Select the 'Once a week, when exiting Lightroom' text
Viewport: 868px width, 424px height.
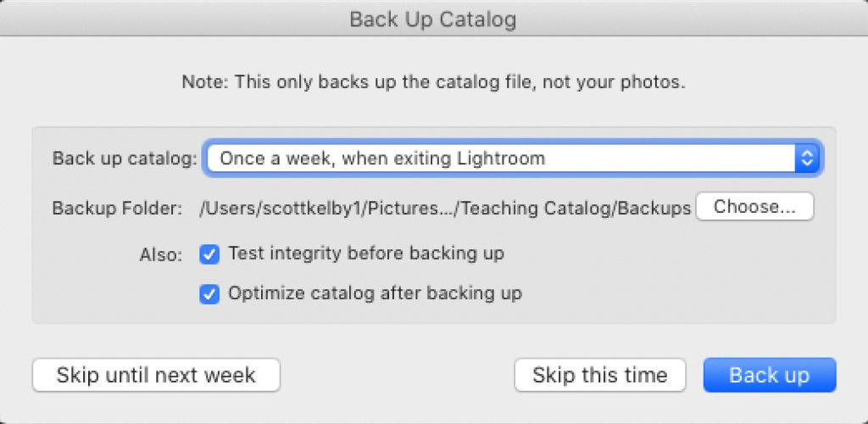[x=382, y=159]
